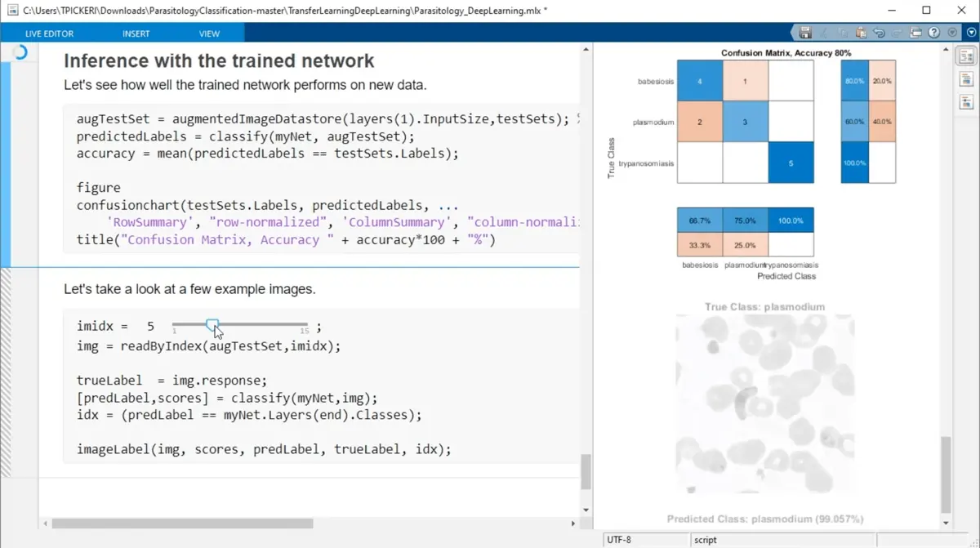Click the "True Class: plasmodium" image title

coord(765,307)
